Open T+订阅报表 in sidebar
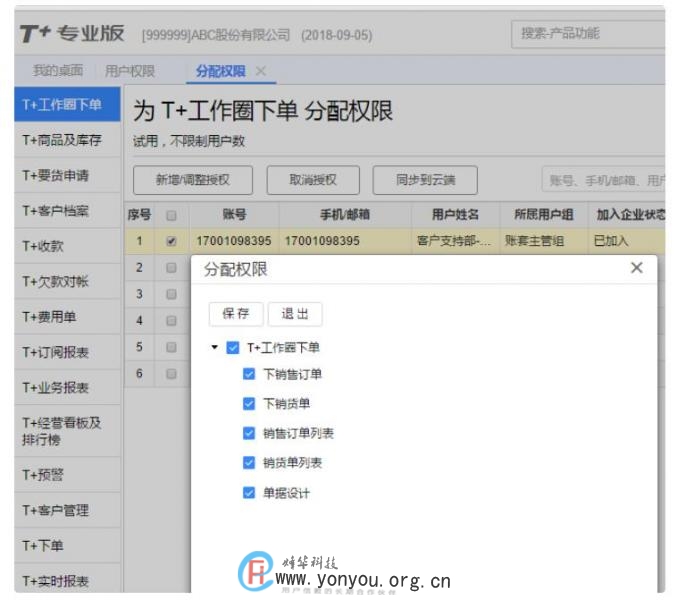The image size is (694, 600). coord(67,352)
